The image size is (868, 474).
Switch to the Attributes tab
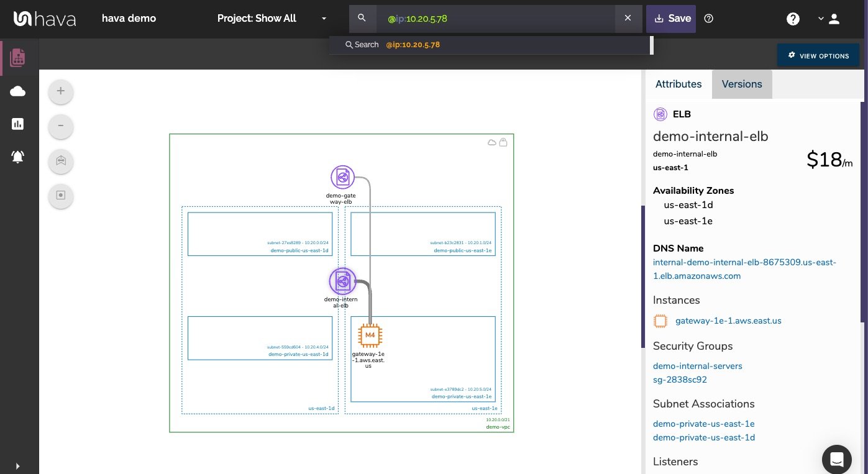[678, 84]
